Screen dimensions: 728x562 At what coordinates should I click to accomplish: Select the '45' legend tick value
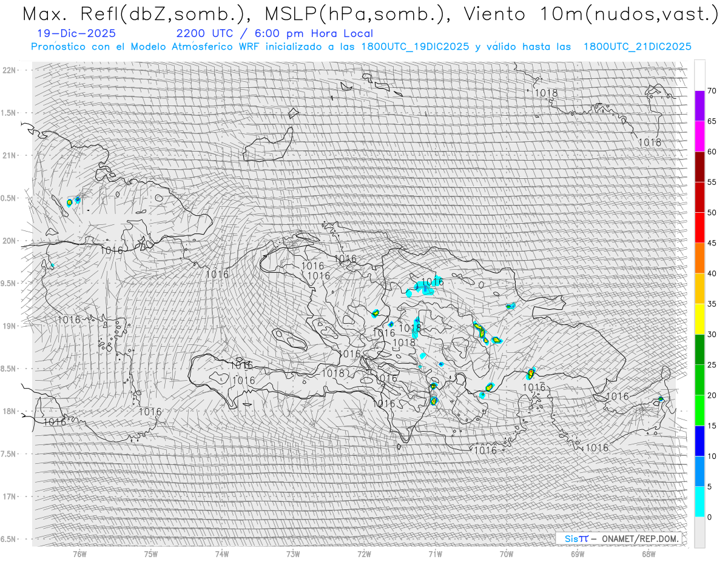point(712,243)
